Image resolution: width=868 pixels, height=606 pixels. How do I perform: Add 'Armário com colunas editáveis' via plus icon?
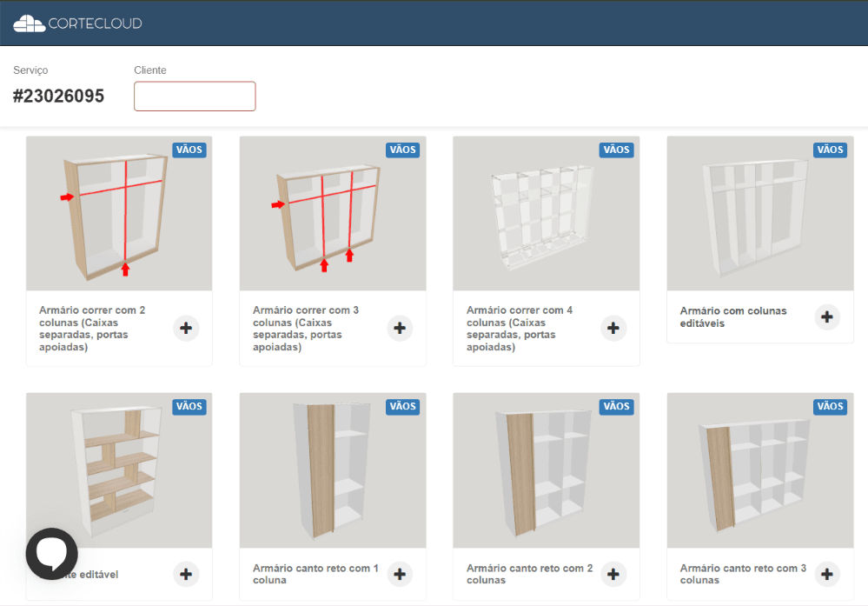tap(827, 316)
